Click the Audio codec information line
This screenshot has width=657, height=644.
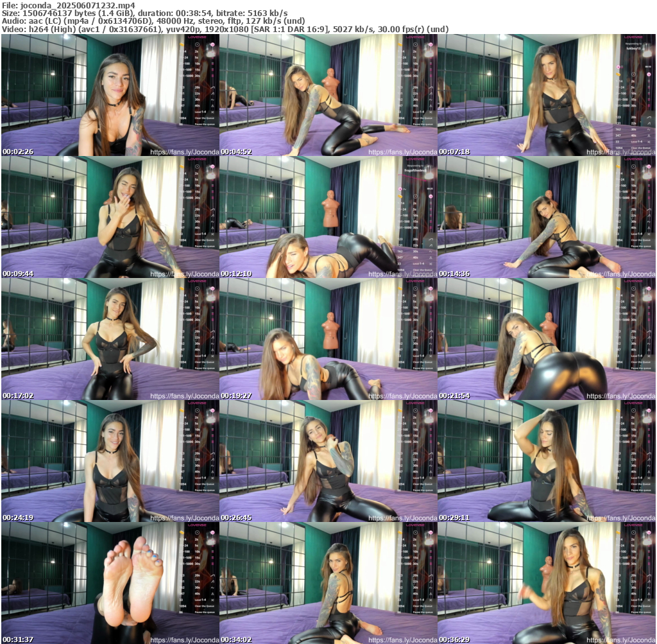[153, 21]
